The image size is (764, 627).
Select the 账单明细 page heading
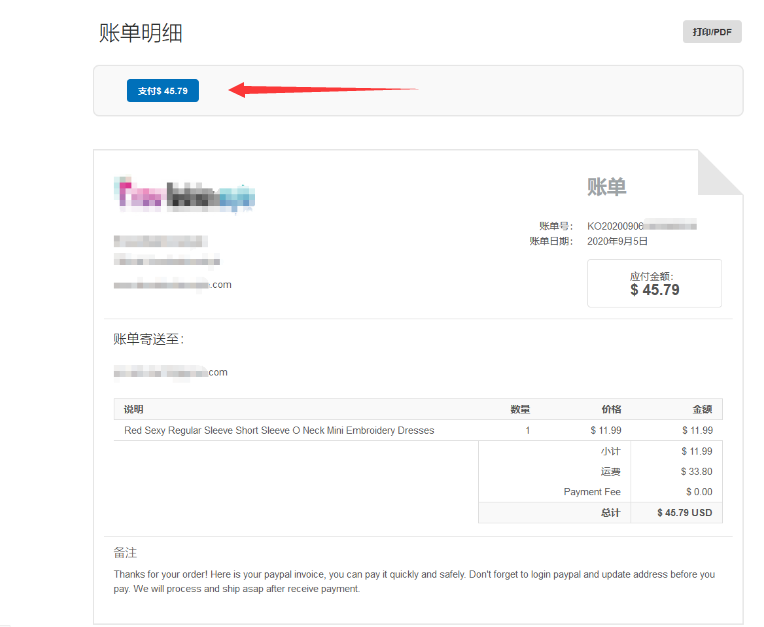(x=140, y=33)
